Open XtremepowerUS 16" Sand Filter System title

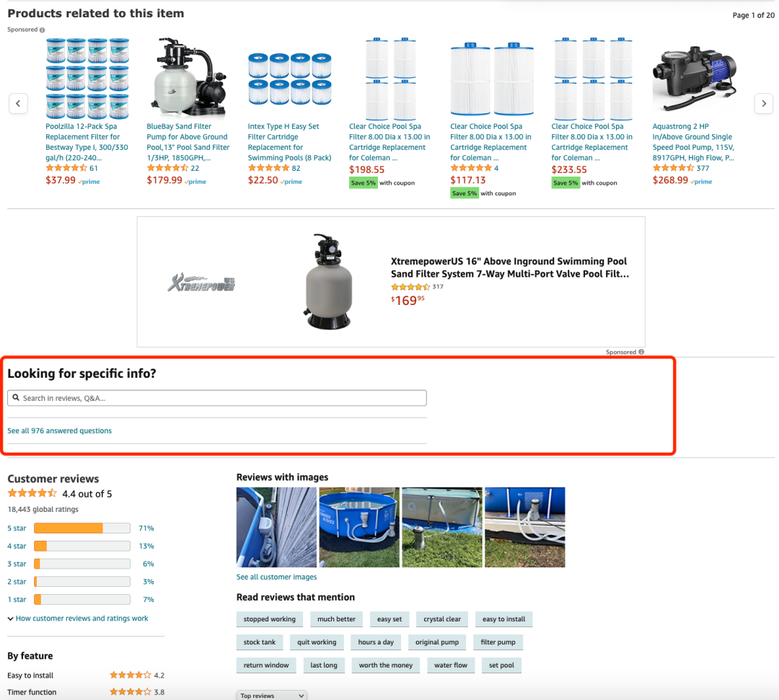coord(510,267)
